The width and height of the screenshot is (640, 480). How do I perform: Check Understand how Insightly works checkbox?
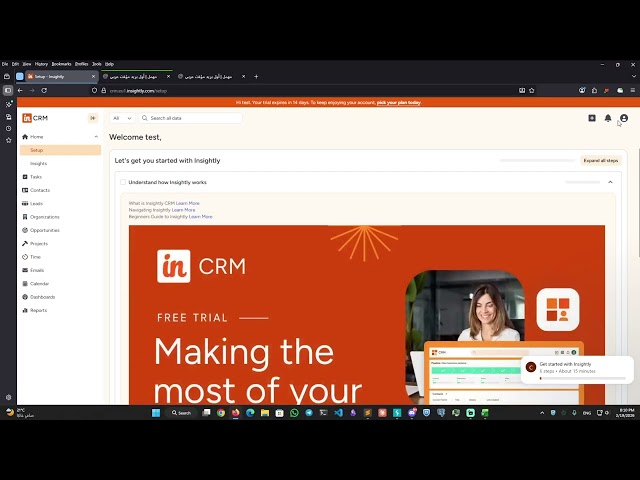click(123, 182)
